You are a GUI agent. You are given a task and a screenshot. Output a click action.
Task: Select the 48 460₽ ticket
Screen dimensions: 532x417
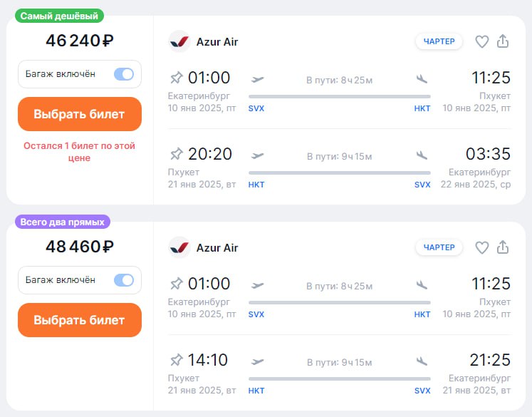[x=79, y=320]
